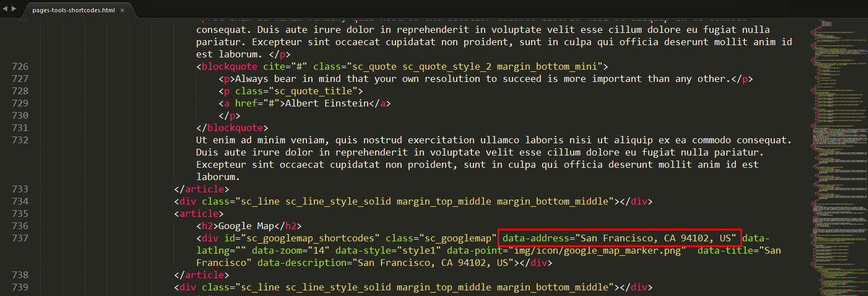
Task: Click the data-zoom "14" attribute value
Action: [319, 250]
